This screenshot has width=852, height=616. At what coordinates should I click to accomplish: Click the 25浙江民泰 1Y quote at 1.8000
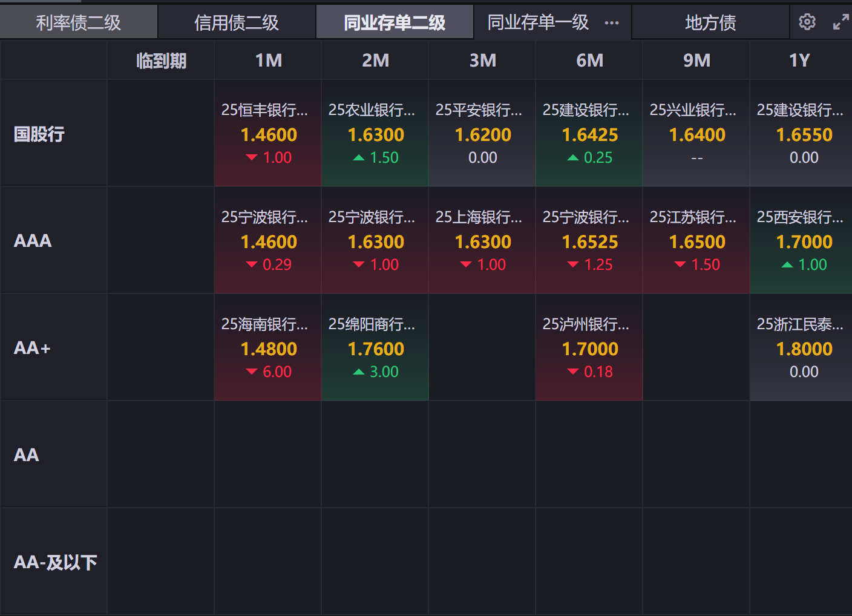801,348
